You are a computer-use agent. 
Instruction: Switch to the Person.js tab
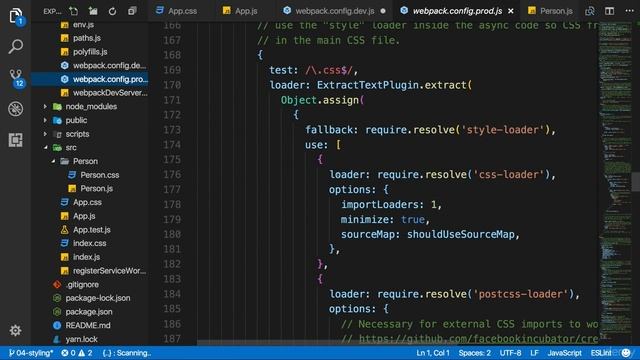coord(550,11)
